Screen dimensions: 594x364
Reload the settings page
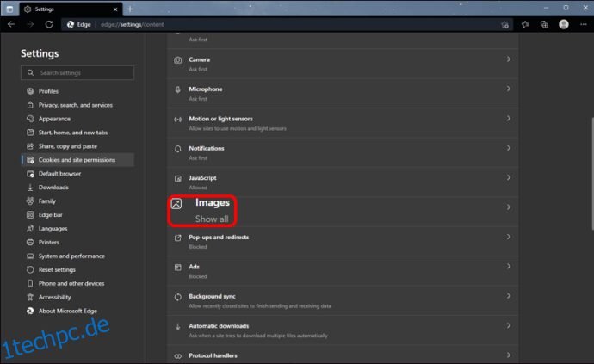[49, 24]
